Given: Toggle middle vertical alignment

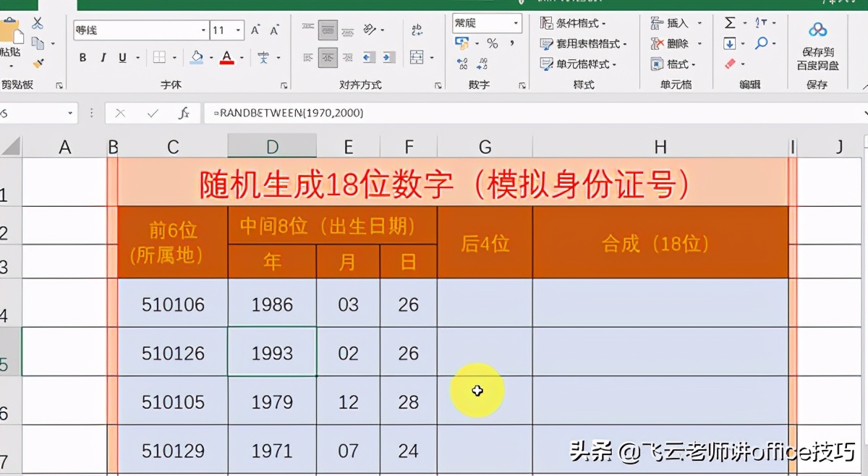Looking at the screenshot, I should 328,30.
